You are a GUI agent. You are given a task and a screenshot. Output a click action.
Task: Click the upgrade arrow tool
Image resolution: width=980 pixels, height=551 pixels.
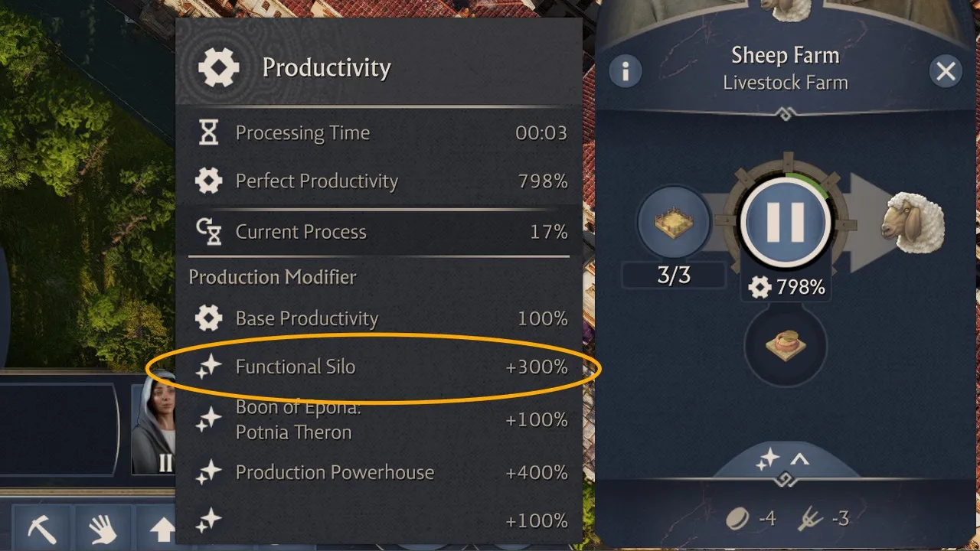click(162, 529)
